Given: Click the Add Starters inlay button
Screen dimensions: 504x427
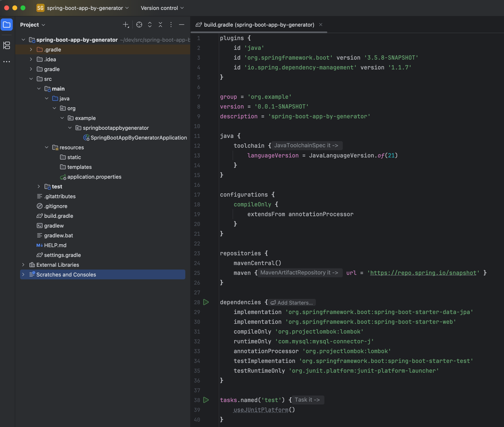Looking at the screenshot, I should pos(292,303).
